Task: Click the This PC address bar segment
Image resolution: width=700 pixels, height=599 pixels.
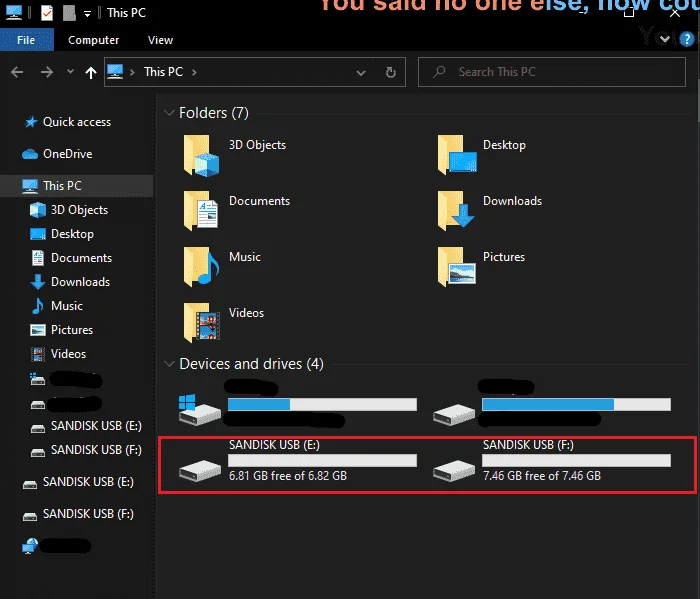Action: pos(163,72)
